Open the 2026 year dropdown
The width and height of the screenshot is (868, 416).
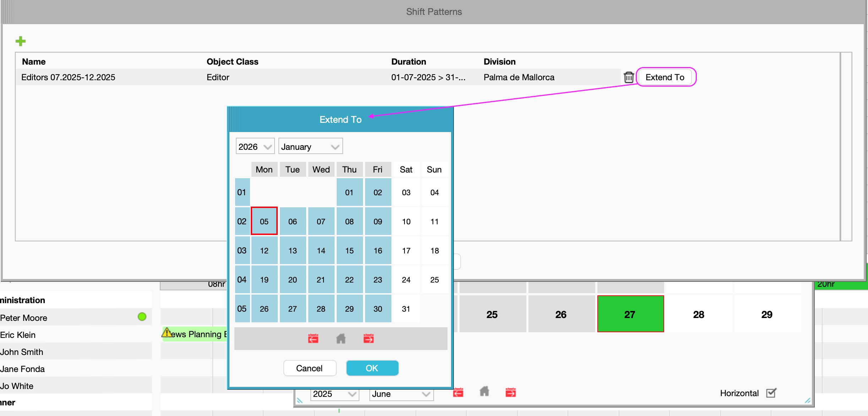(255, 147)
